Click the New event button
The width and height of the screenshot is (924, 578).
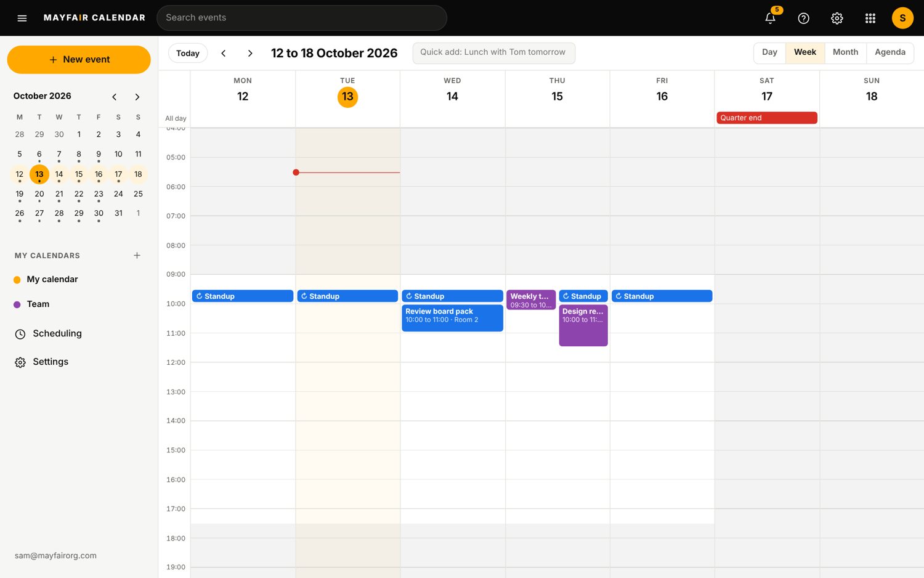pos(79,60)
